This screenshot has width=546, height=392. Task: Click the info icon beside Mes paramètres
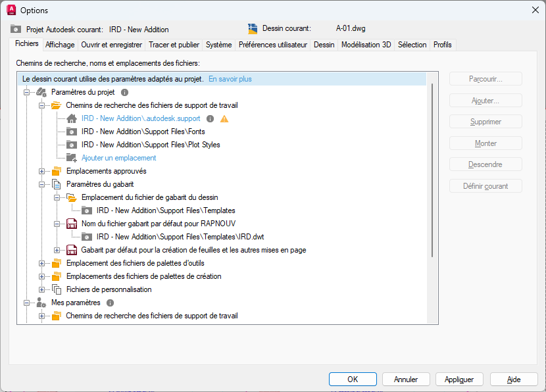110,303
